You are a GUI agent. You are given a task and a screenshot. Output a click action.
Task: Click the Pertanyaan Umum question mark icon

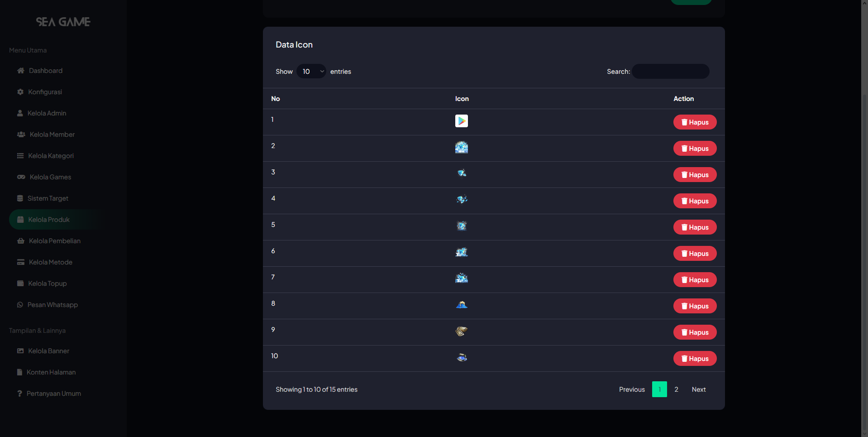point(19,394)
